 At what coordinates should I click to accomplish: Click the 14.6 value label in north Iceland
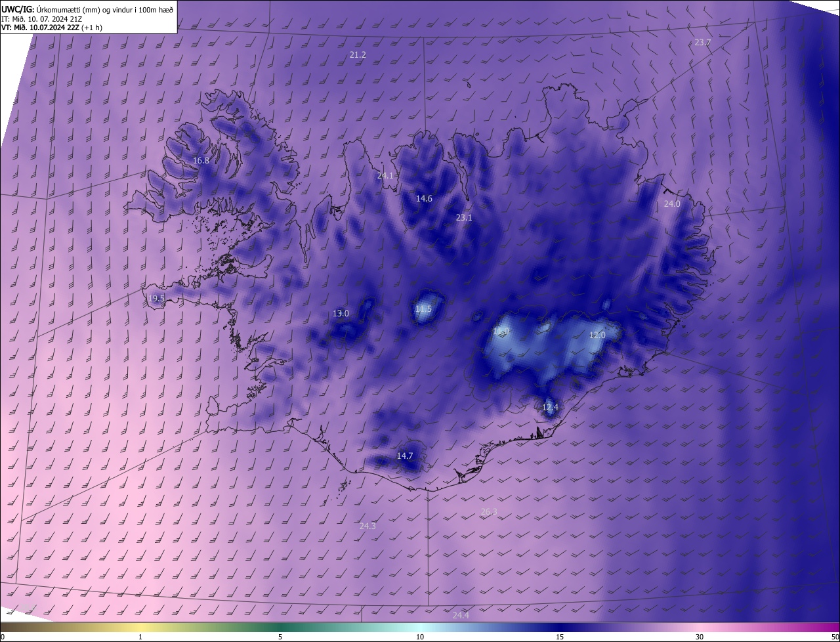click(424, 199)
